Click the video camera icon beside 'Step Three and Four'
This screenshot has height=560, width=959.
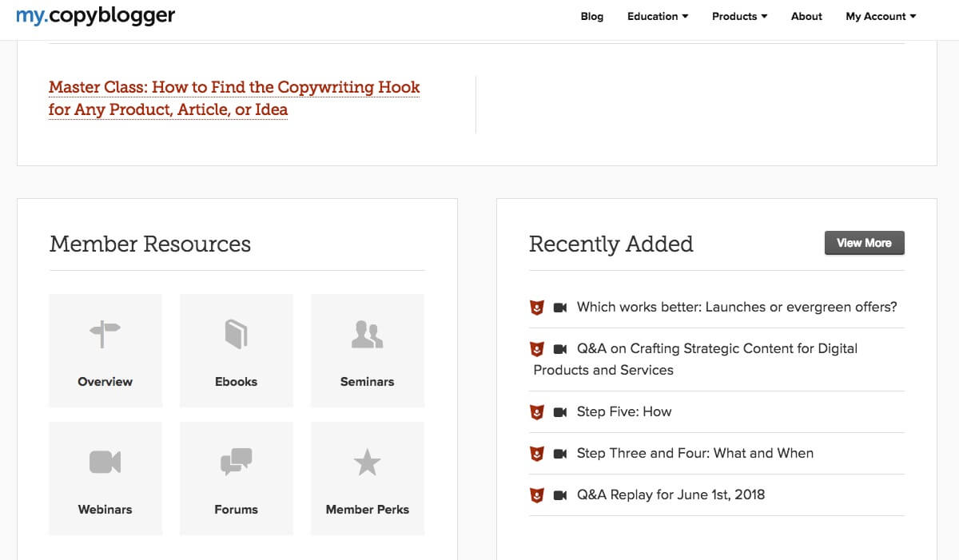pyautogui.click(x=560, y=453)
